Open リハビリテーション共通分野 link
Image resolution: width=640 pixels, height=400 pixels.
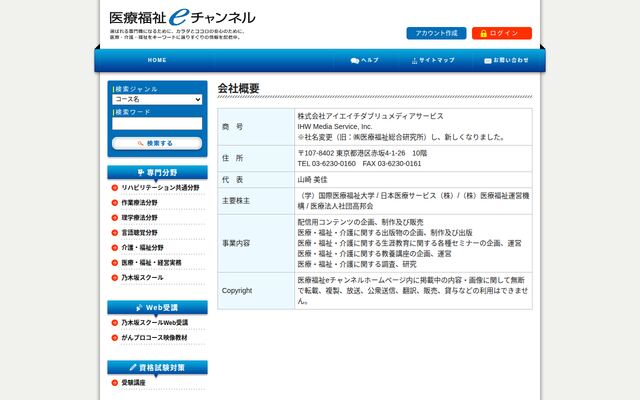(160, 188)
